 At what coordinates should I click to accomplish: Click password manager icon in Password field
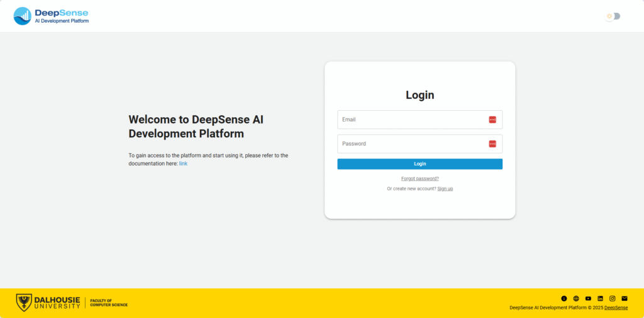pyautogui.click(x=492, y=144)
